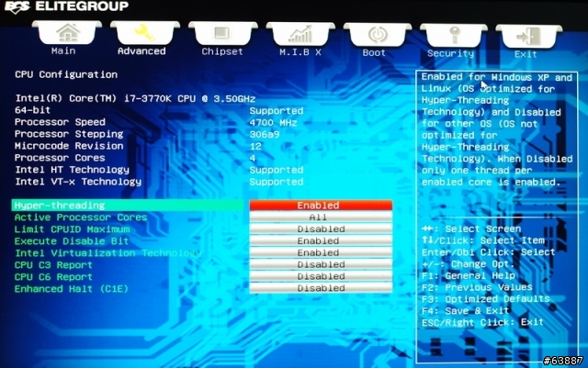Open the M.I.B X graph icon
The width and height of the screenshot is (588, 368).
300,34
